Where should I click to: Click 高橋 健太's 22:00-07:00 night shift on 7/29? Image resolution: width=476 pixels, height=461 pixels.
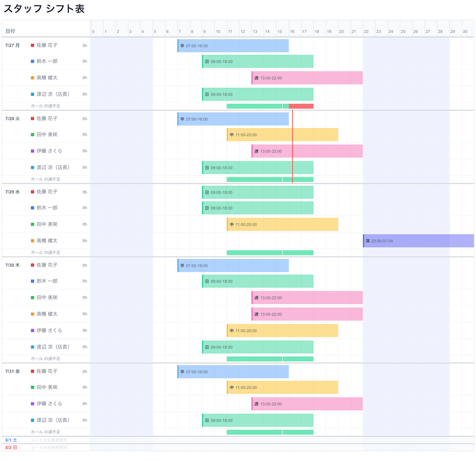coord(419,241)
